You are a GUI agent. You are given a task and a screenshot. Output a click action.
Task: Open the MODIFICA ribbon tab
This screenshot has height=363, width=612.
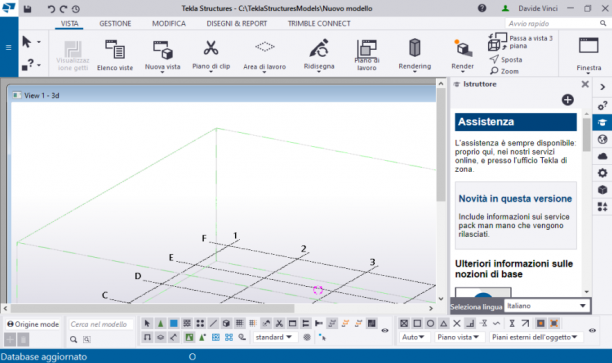tap(169, 23)
